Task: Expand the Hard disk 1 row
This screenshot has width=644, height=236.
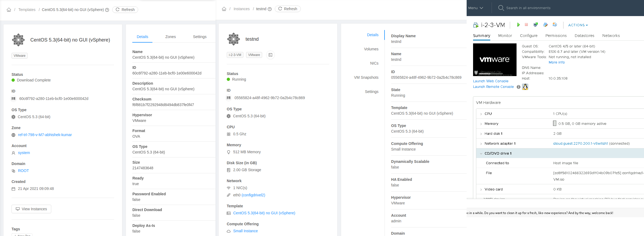Action: click(481, 134)
